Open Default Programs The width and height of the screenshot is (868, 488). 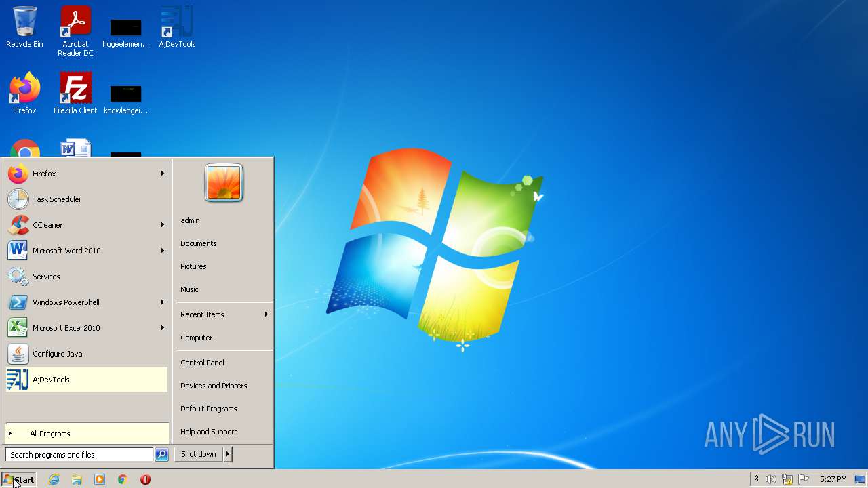pos(224,409)
